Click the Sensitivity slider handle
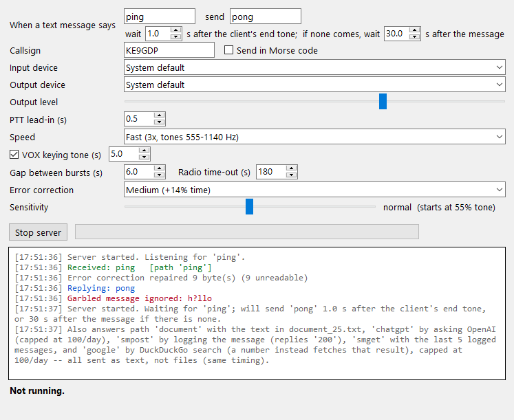The image size is (514, 420). (249, 206)
